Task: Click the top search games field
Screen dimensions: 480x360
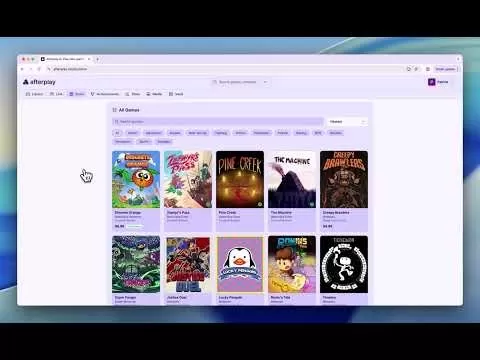Action: tap(240, 82)
